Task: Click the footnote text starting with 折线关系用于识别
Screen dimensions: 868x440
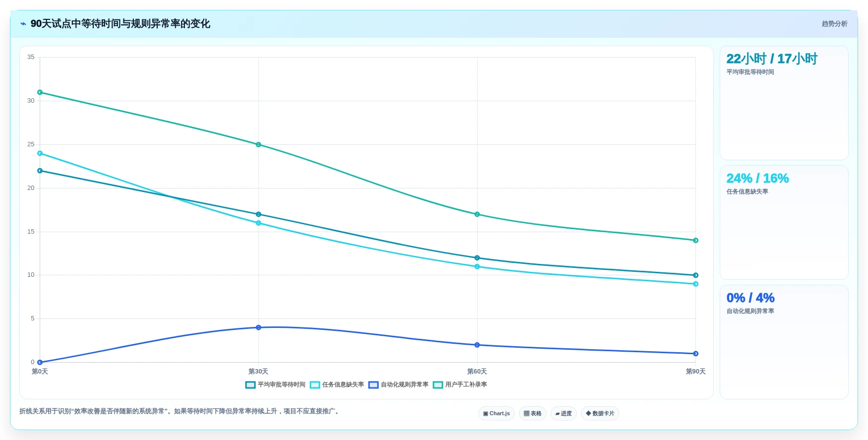Action: 181,411
